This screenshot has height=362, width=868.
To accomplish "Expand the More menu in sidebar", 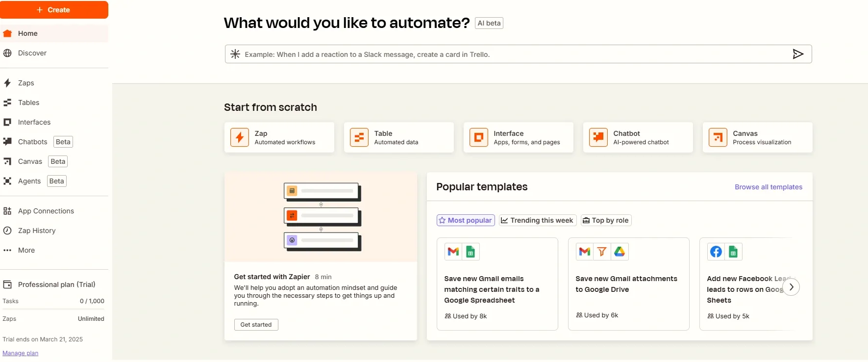I will point(26,250).
